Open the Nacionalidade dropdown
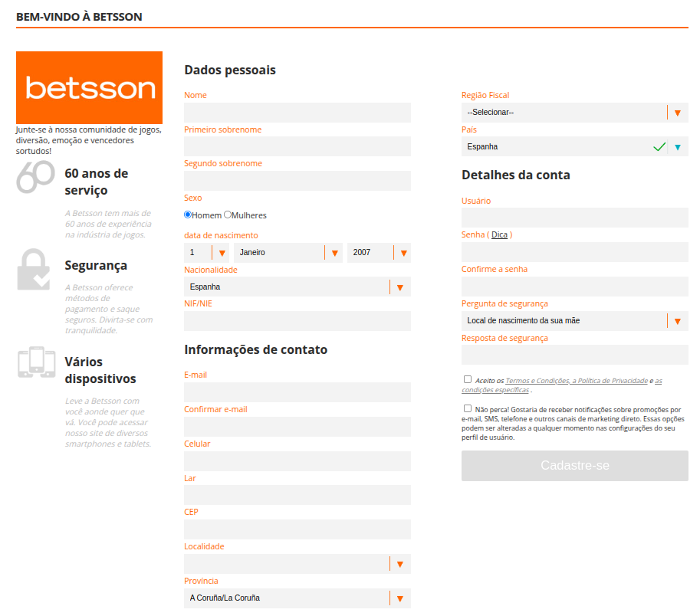 pos(399,287)
